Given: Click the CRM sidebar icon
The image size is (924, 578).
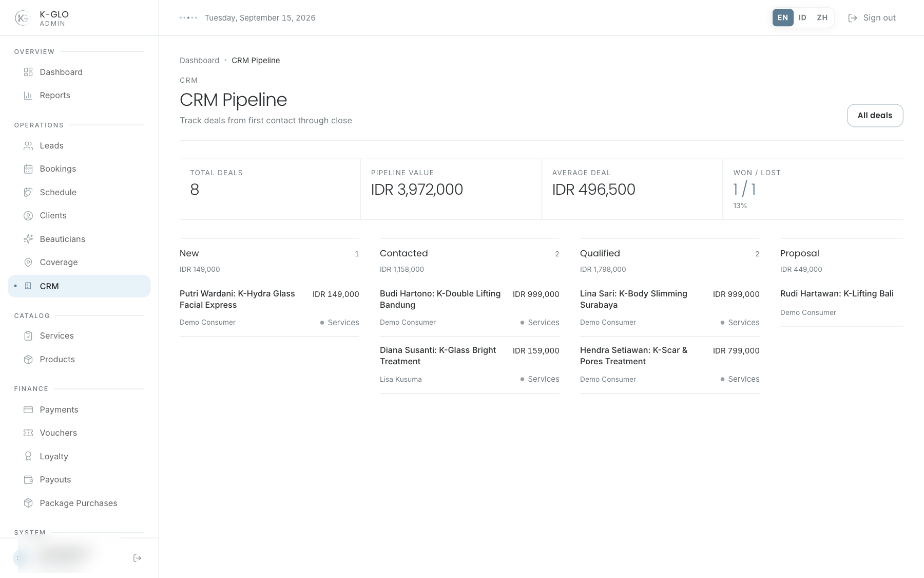Looking at the screenshot, I should pos(28,286).
